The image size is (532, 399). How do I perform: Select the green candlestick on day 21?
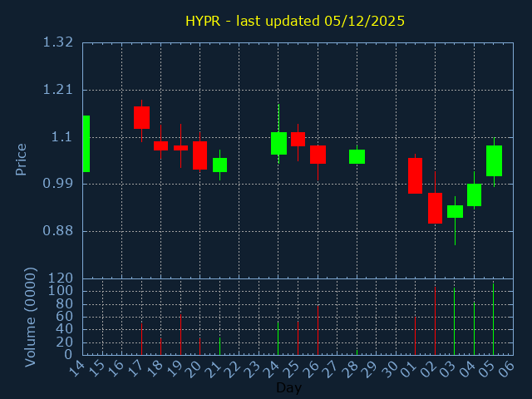pos(219,165)
